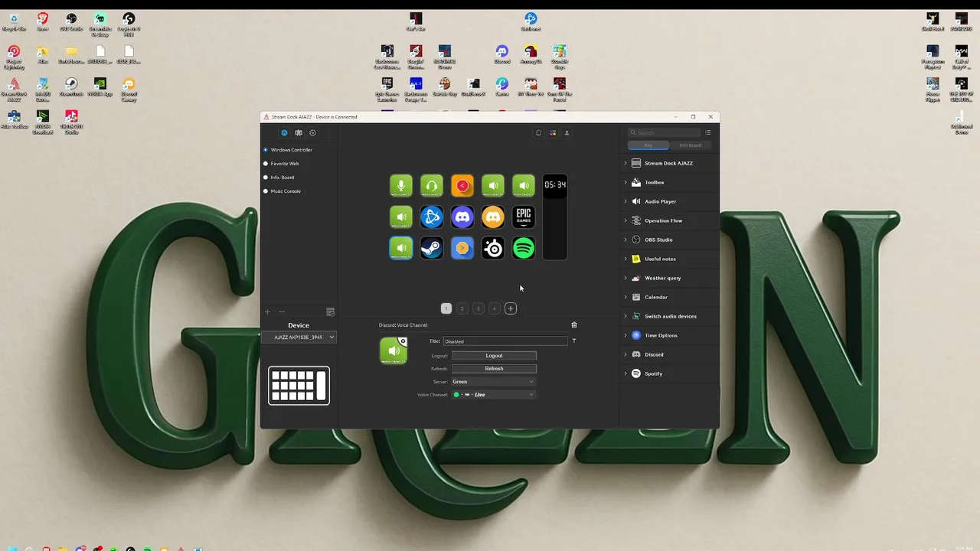The height and width of the screenshot is (551, 980).
Task: Expand the Spotify plugin category
Action: pyautogui.click(x=669, y=373)
